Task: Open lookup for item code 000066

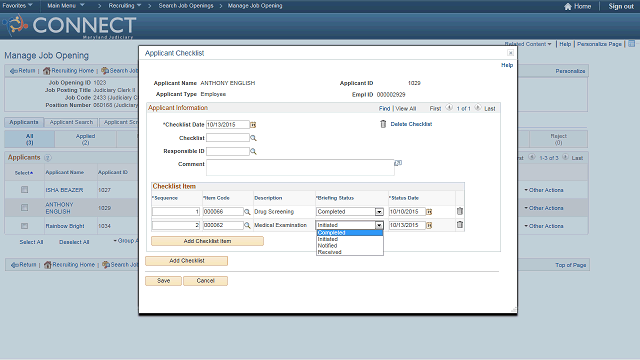Action: tap(247, 212)
